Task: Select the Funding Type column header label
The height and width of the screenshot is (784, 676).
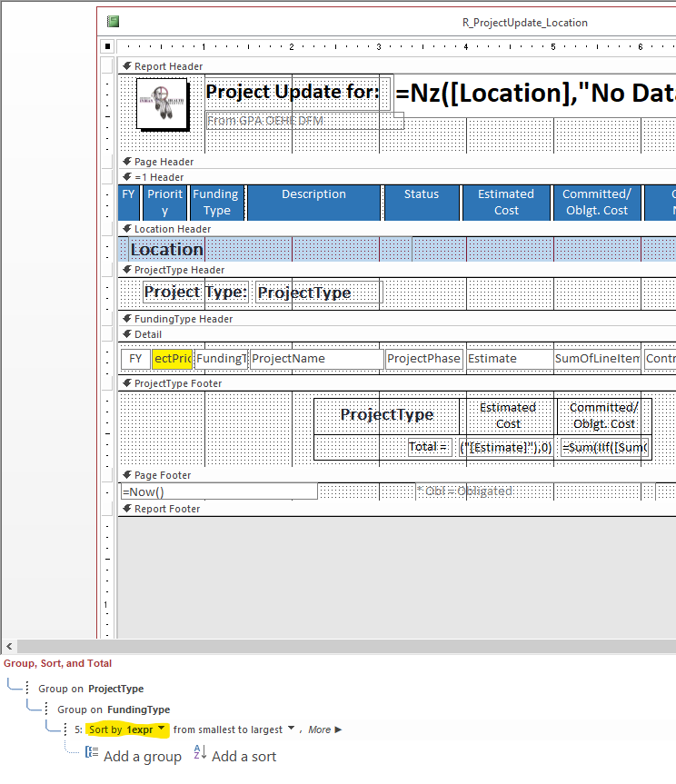Action: click(216, 203)
